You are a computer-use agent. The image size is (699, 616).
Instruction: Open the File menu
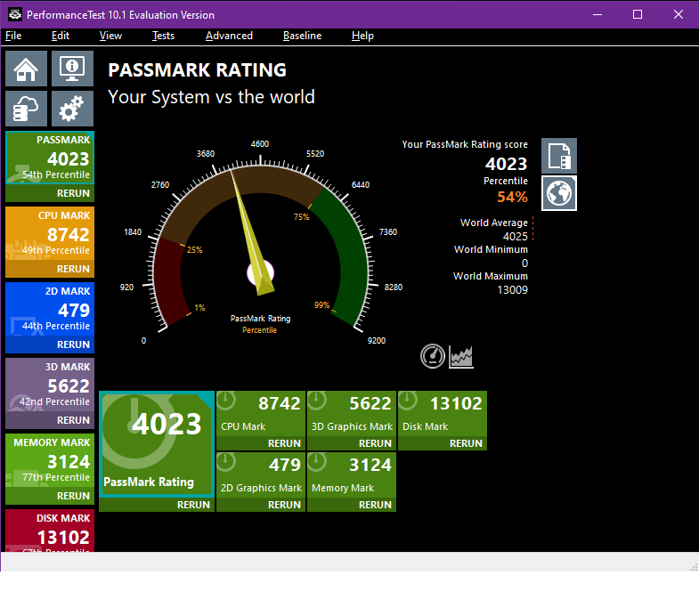pyautogui.click(x=13, y=36)
